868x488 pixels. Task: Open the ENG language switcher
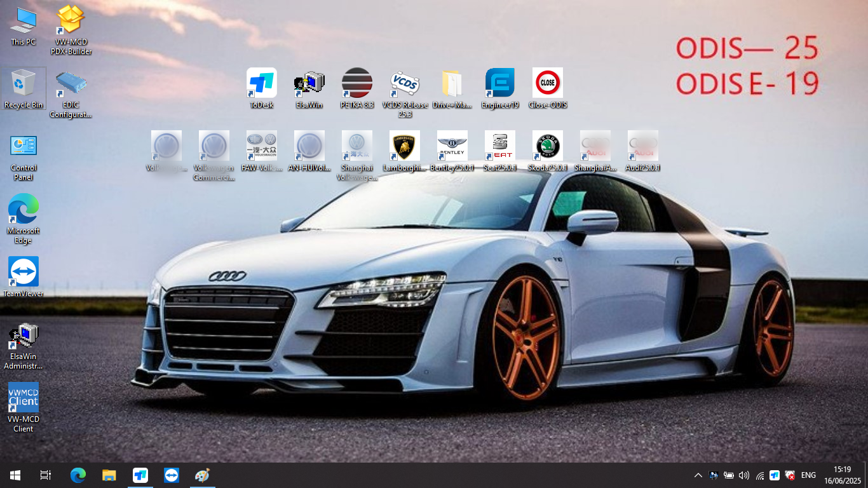pyautogui.click(x=808, y=475)
